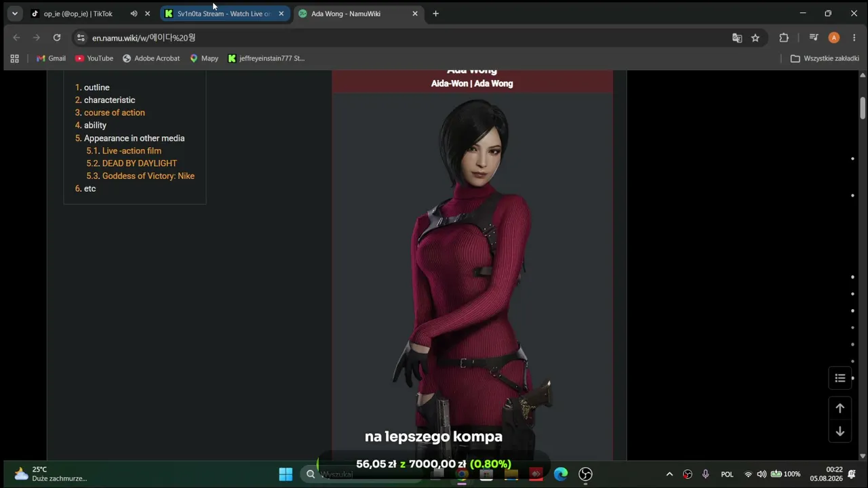
Task: Jump to the bottom of the page with the down arrow
Action: coord(840,431)
